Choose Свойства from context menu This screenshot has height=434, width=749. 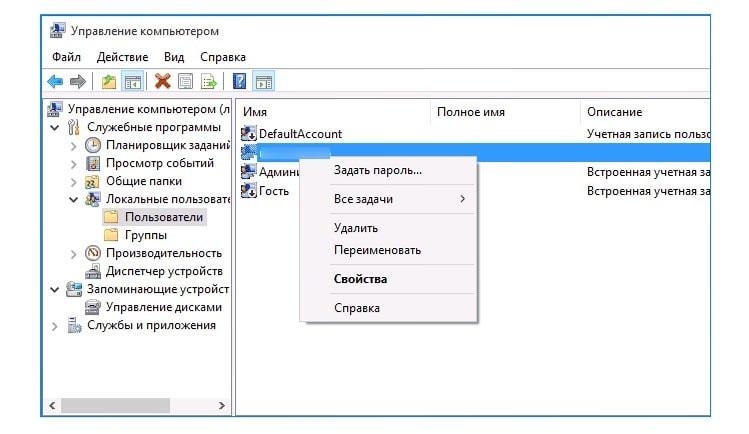click(388, 279)
